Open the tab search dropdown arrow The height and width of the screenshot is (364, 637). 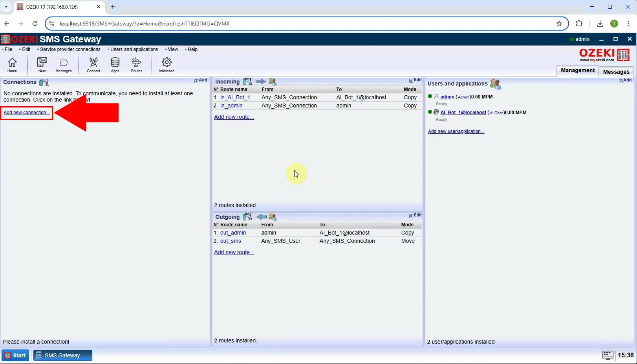(x=6, y=7)
